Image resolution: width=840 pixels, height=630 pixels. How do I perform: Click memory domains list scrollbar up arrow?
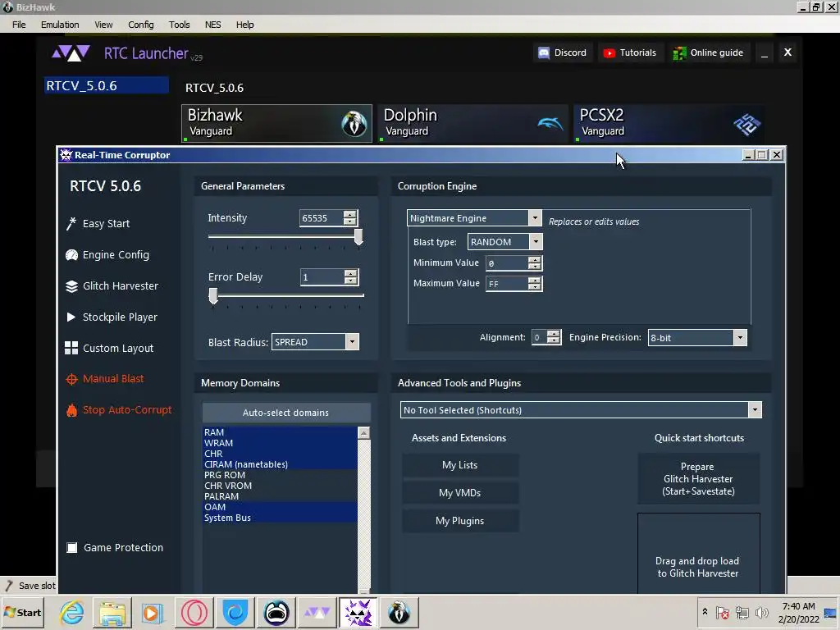click(x=363, y=433)
